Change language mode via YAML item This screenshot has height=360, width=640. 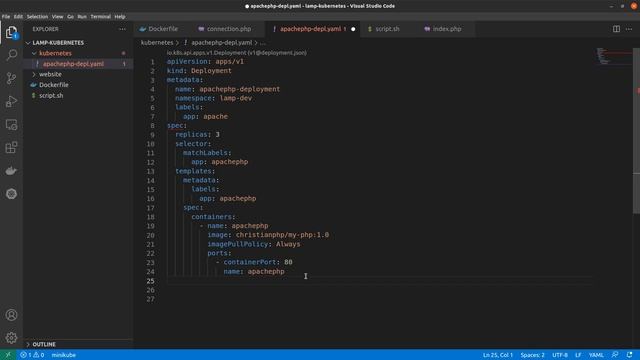click(596, 355)
